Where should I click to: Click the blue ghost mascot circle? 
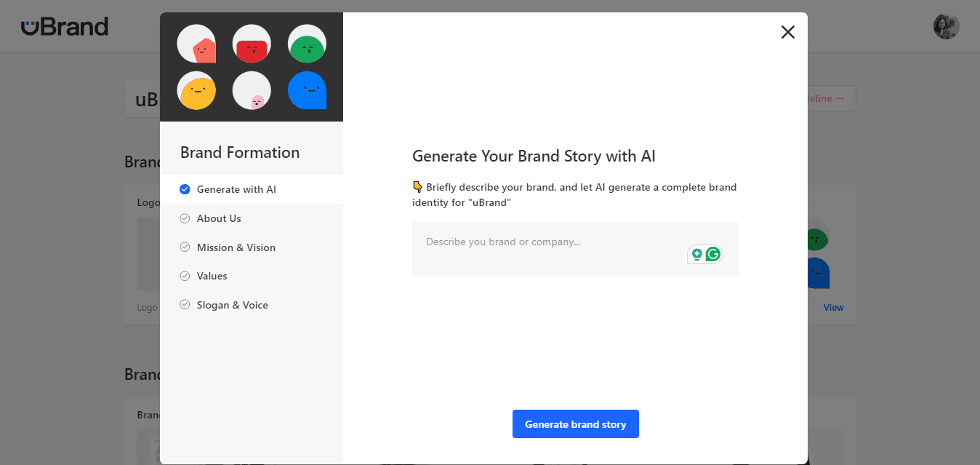click(307, 91)
